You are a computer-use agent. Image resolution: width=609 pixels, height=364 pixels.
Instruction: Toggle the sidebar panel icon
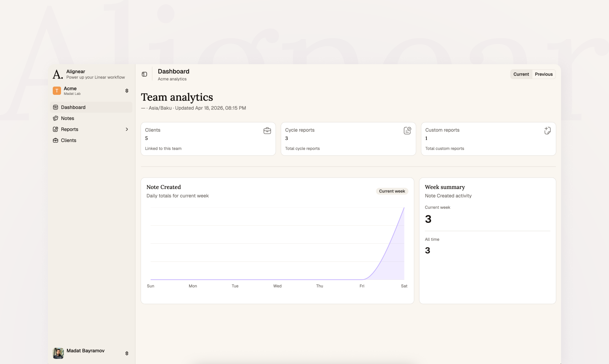click(x=144, y=74)
